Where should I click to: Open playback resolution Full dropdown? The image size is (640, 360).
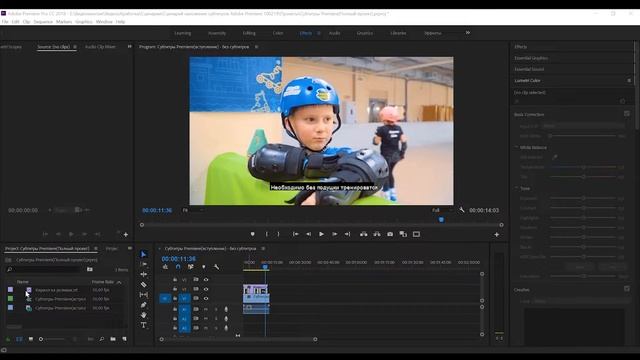442,210
